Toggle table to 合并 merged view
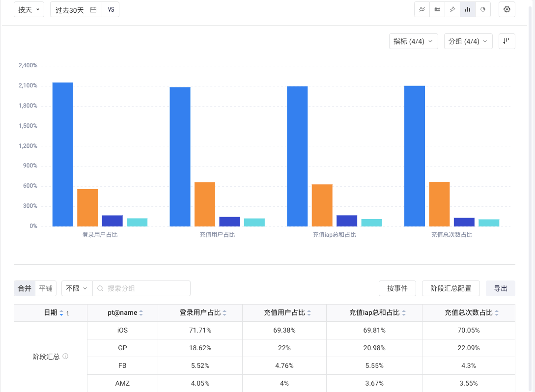 (25, 288)
